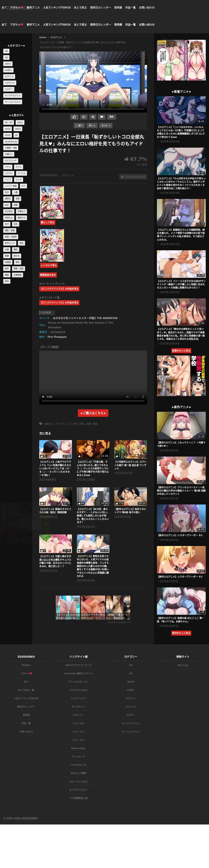Click the 保存 save button
This screenshot has width=209, height=868.
coord(111,117)
